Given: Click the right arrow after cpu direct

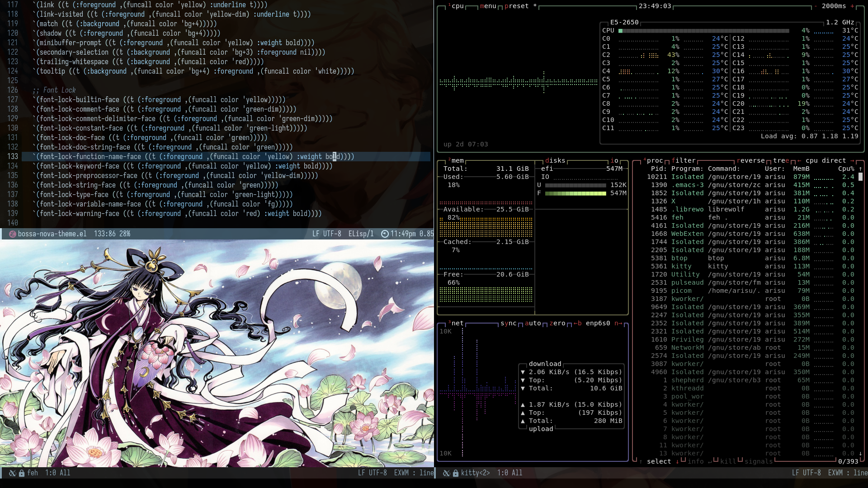Looking at the screenshot, I should pyautogui.click(x=852, y=161).
